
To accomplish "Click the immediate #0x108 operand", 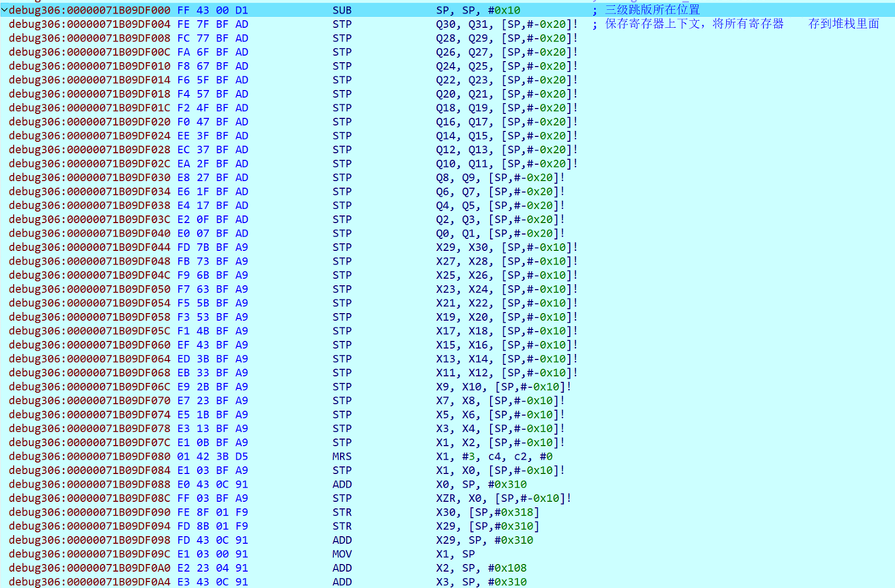I will click(507, 568).
